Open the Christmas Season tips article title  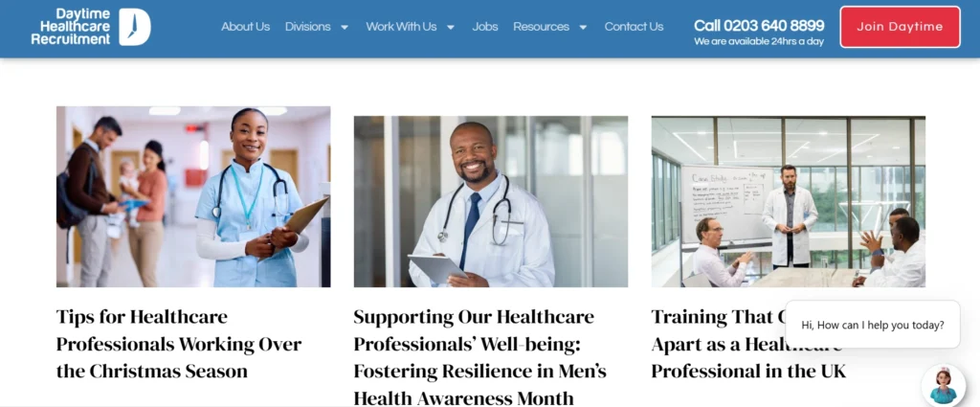click(x=179, y=344)
